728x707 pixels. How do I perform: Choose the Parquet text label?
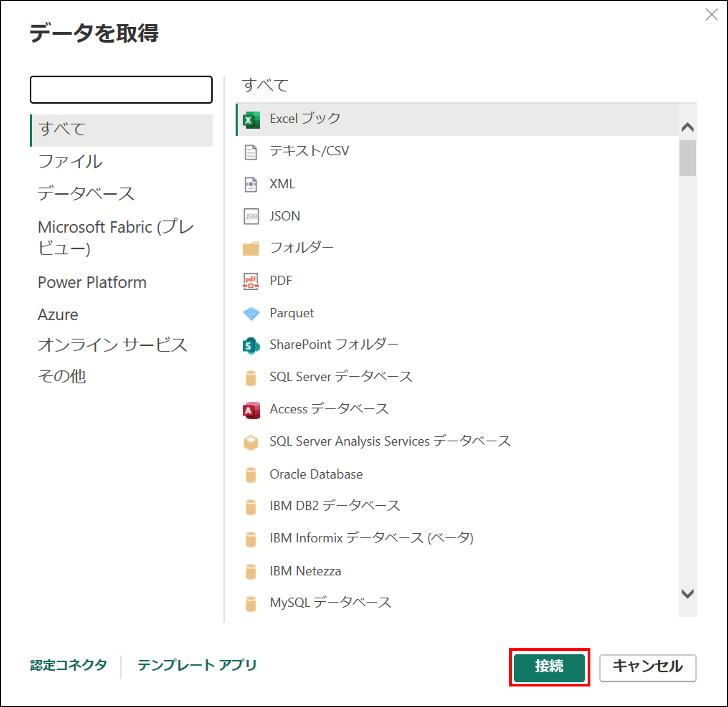[292, 313]
